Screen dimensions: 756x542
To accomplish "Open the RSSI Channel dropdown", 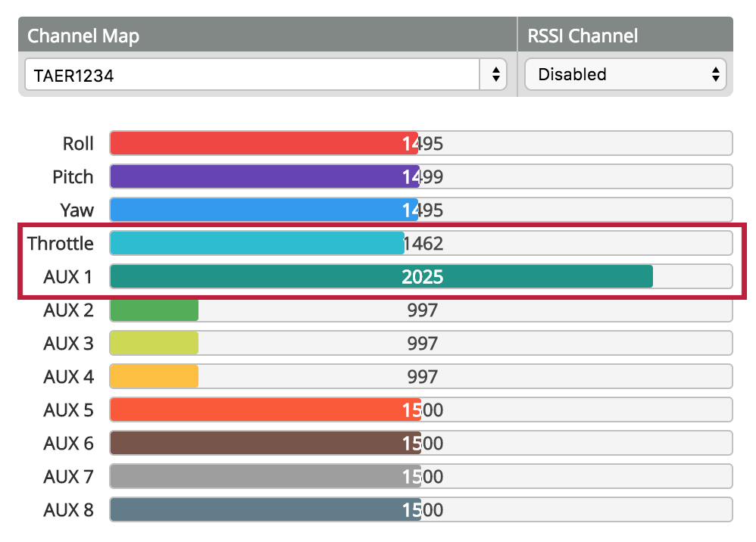I will coord(625,75).
